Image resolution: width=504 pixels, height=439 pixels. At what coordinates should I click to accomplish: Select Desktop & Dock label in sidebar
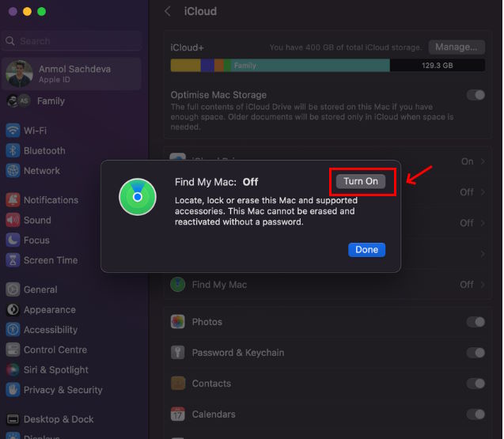[x=59, y=419]
